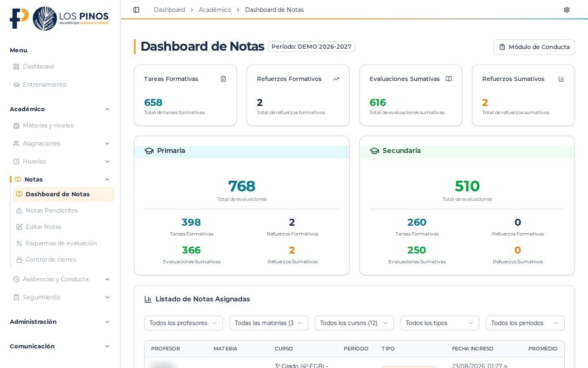588x368 pixels.
Task: Click the 616 evaluaciones sumativas value
Action: [x=378, y=103]
